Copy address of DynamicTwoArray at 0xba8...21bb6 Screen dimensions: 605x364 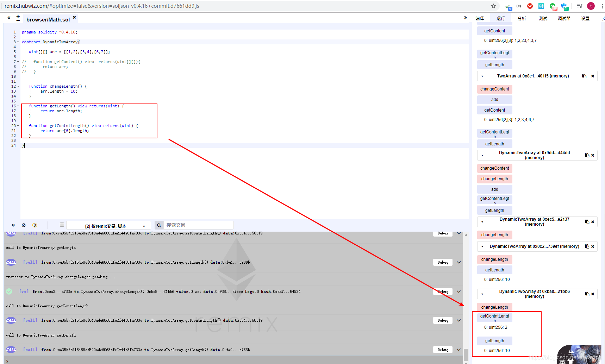pyautogui.click(x=587, y=294)
